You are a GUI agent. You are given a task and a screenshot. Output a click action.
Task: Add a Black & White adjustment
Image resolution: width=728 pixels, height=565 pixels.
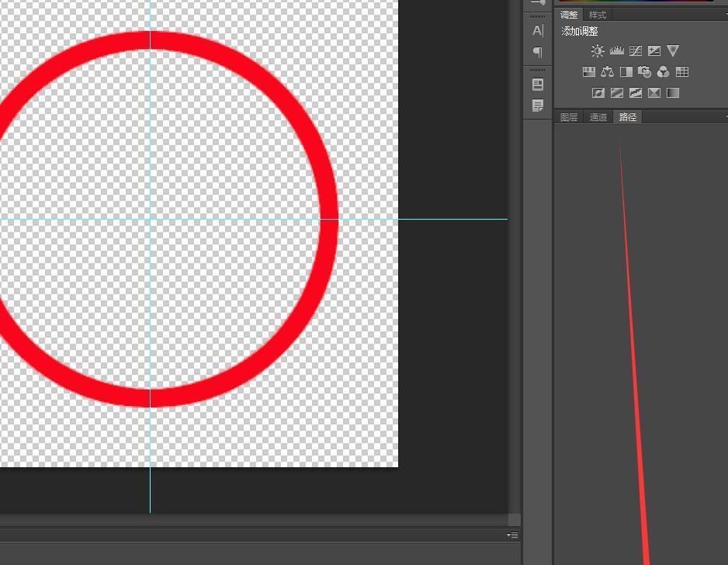click(626, 71)
